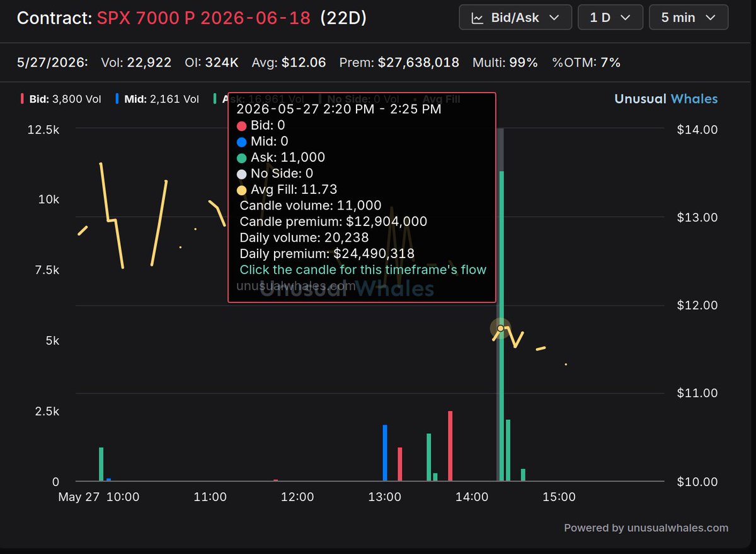Click the May 27 date axis label
This screenshot has width=756, height=554.
tap(79, 497)
